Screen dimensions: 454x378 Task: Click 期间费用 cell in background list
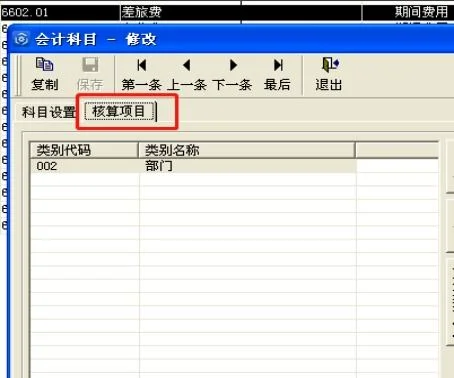408,13
